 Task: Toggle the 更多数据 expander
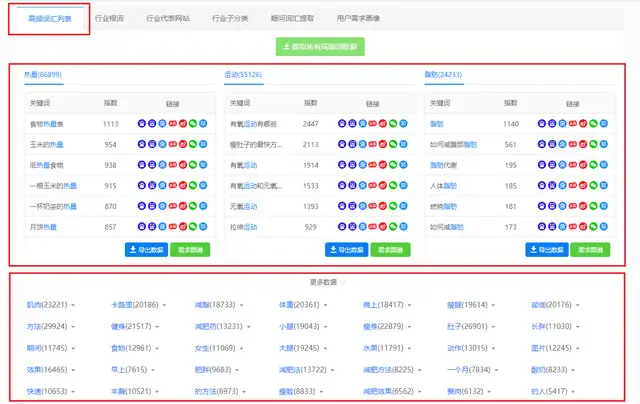[327, 282]
